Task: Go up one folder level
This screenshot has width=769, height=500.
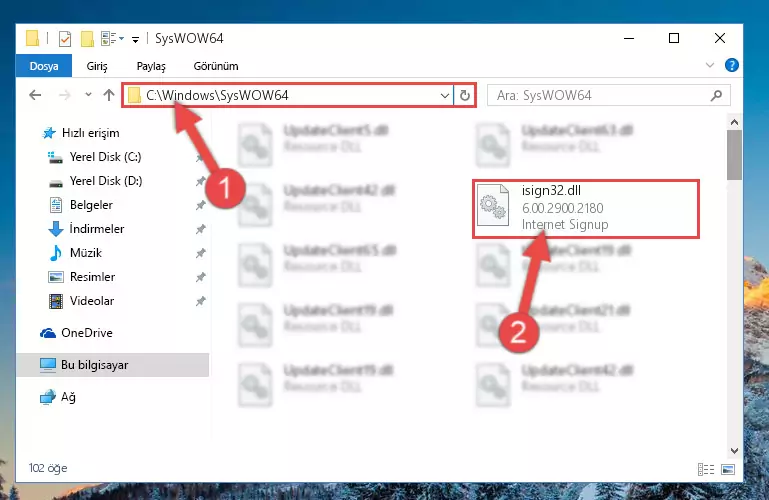Action: tap(109, 95)
